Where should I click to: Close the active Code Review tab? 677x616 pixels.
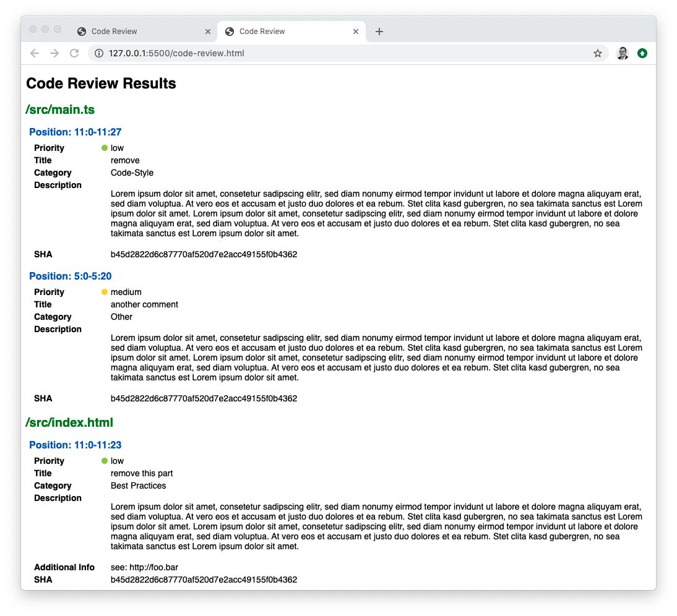[356, 32]
